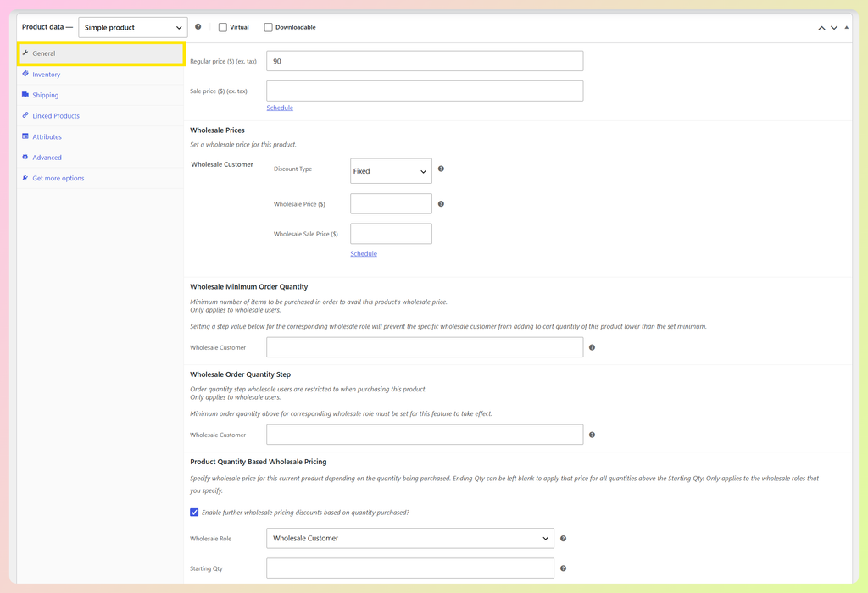Image resolution: width=868 pixels, height=593 pixels.
Task: Enable the Virtual checkbox
Action: click(x=223, y=27)
